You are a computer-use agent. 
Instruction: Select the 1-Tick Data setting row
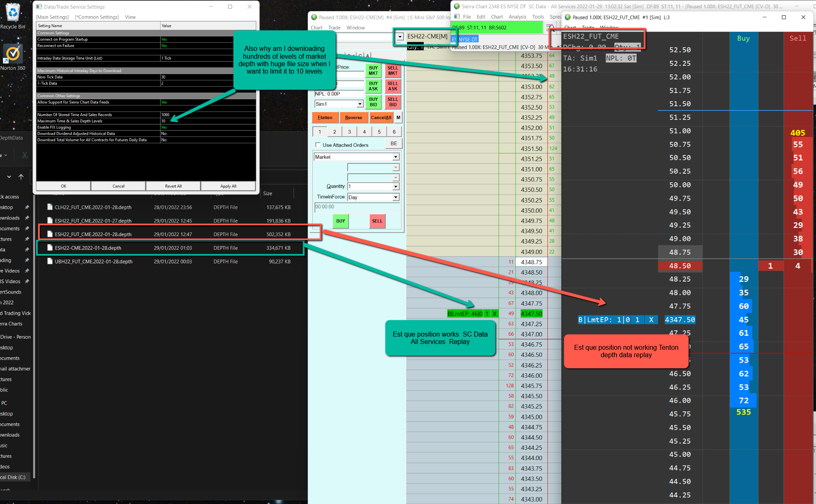pyautogui.click(x=146, y=84)
